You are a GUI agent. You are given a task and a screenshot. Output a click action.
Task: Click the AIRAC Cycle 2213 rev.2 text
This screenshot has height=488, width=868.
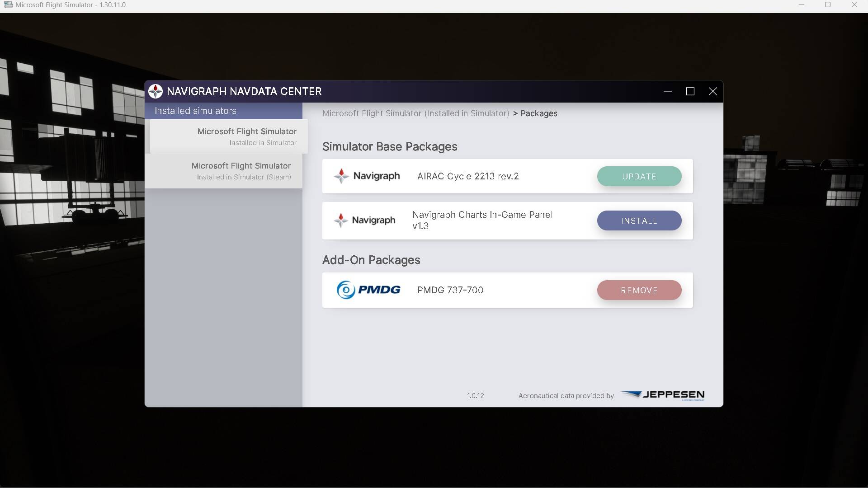(x=468, y=176)
